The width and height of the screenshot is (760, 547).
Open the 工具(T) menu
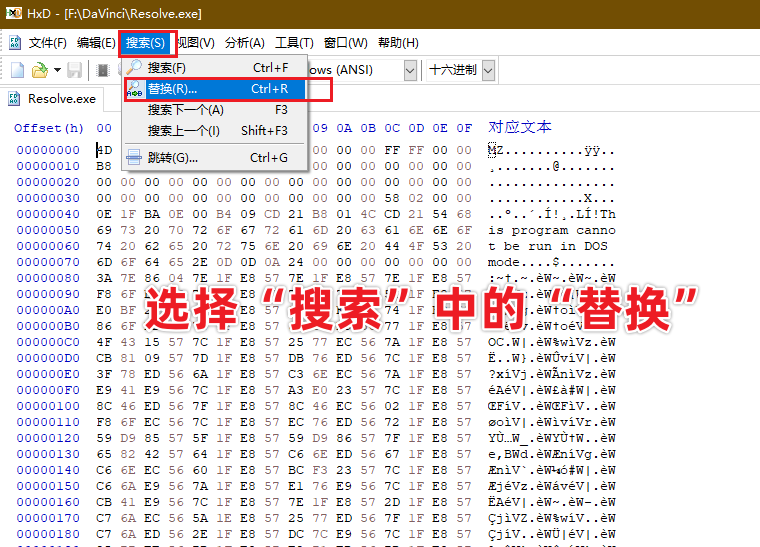coord(294,43)
